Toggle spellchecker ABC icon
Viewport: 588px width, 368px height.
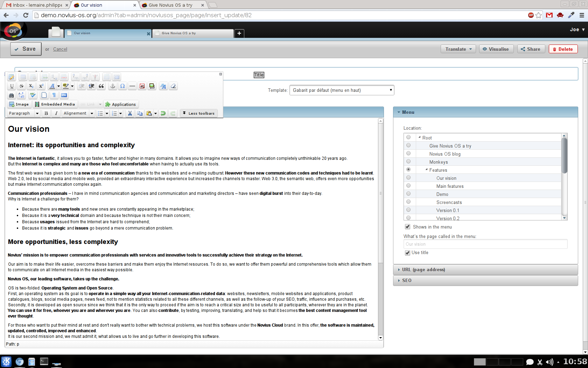point(33,95)
